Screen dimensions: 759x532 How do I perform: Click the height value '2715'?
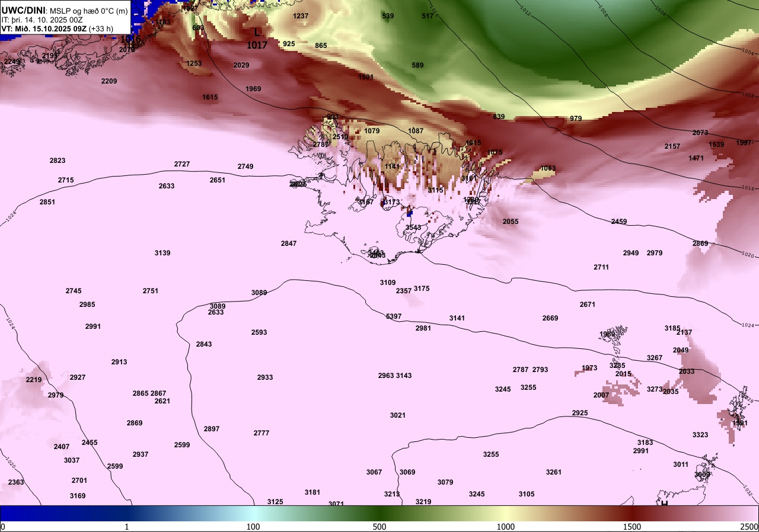click(x=66, y=180)
